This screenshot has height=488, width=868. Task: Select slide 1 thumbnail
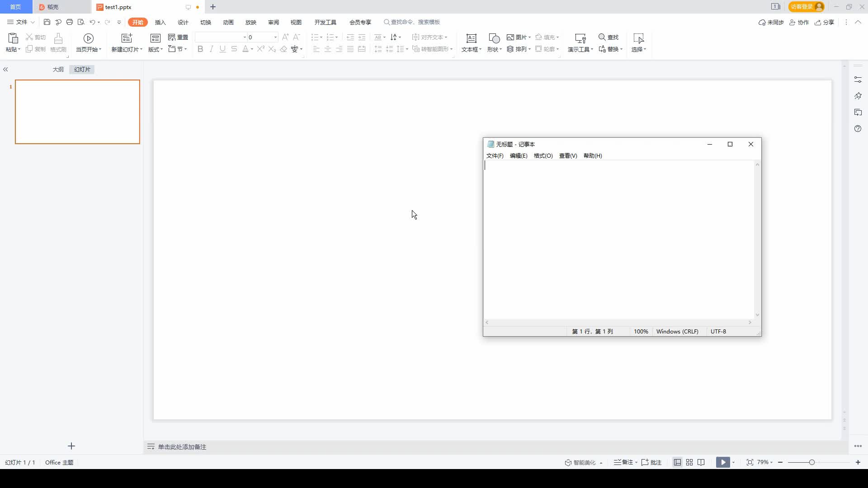(x=77, y=112)
